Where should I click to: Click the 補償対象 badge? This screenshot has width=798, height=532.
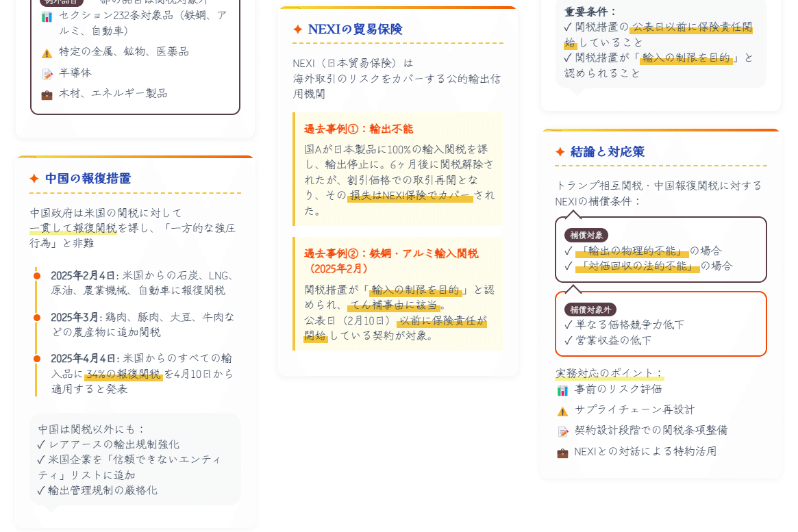[x=586, y=235]
